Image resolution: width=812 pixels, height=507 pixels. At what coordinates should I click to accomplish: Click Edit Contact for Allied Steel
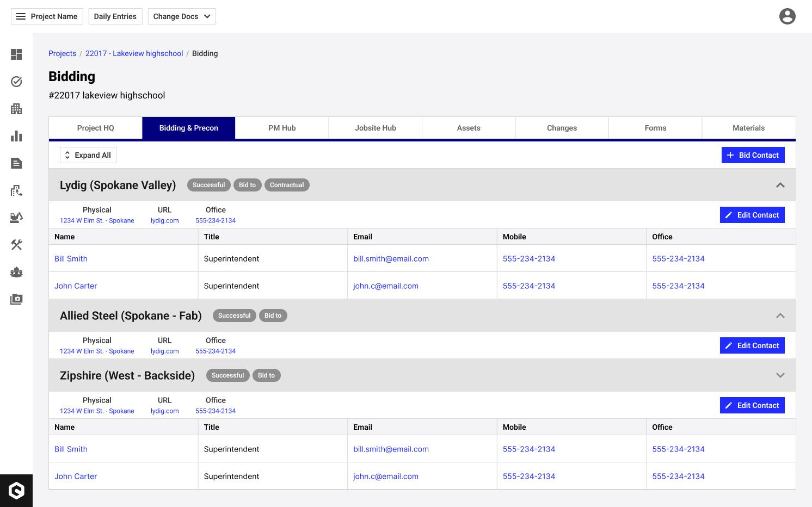click(752, 345)
